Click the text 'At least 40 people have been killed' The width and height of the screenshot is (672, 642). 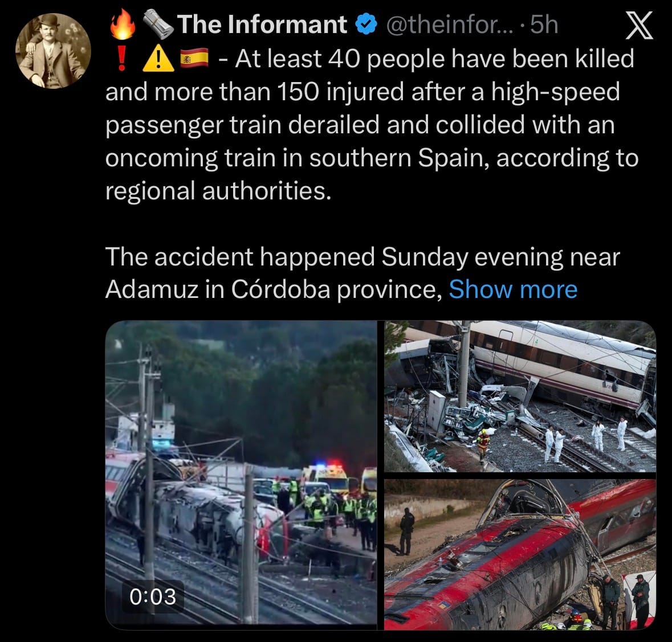tap(434, 59)
